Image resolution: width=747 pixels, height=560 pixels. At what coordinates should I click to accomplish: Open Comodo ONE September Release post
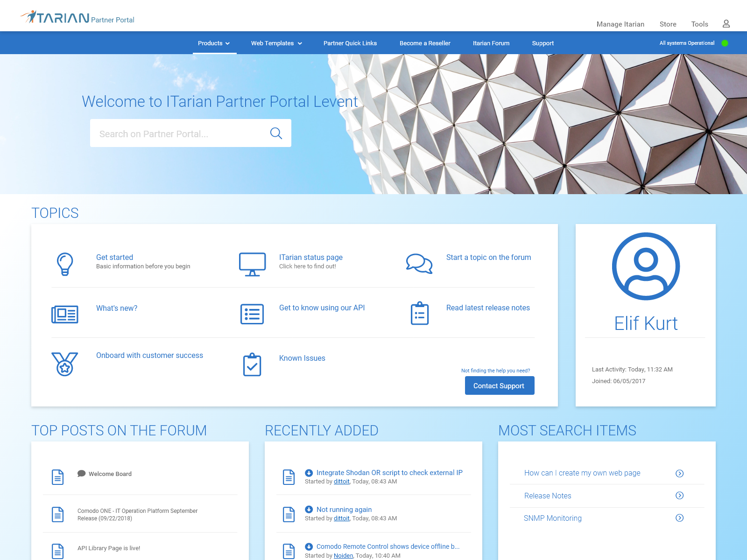click(x=138, y=514)
